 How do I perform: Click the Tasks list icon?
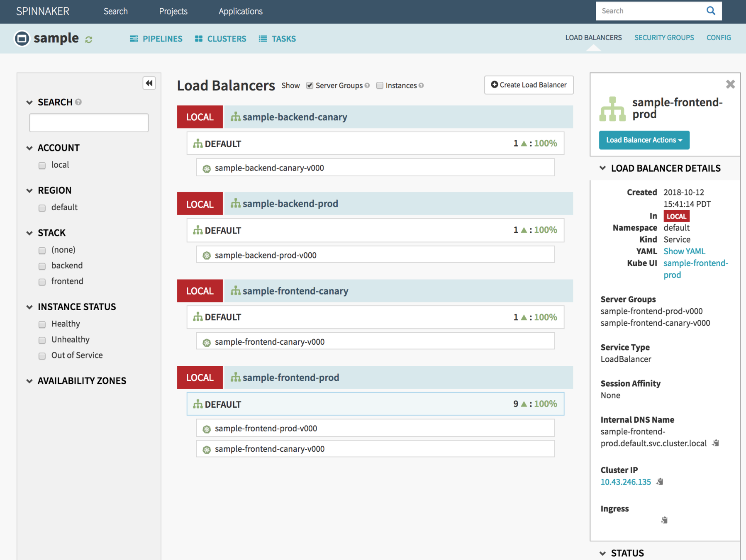coord(263,39)
